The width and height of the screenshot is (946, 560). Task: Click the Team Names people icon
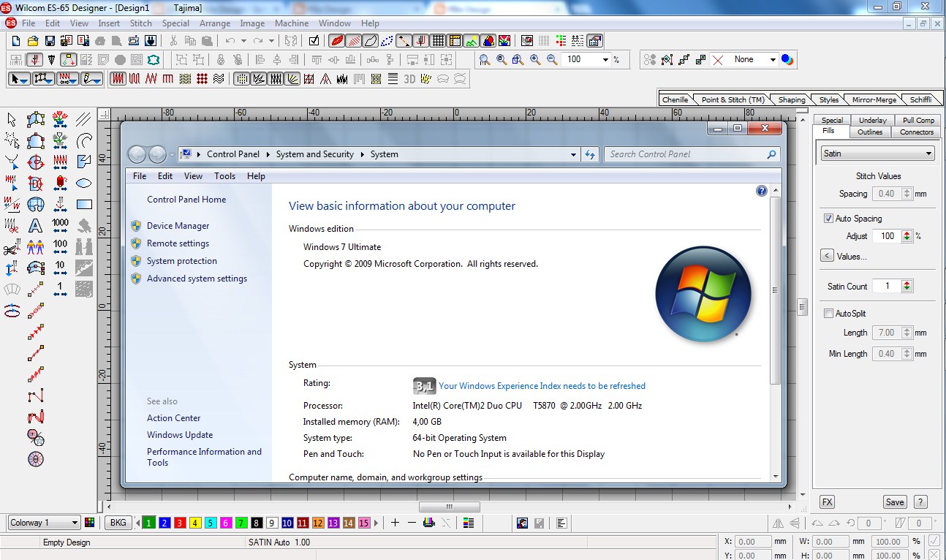click(x=35, y=249)
